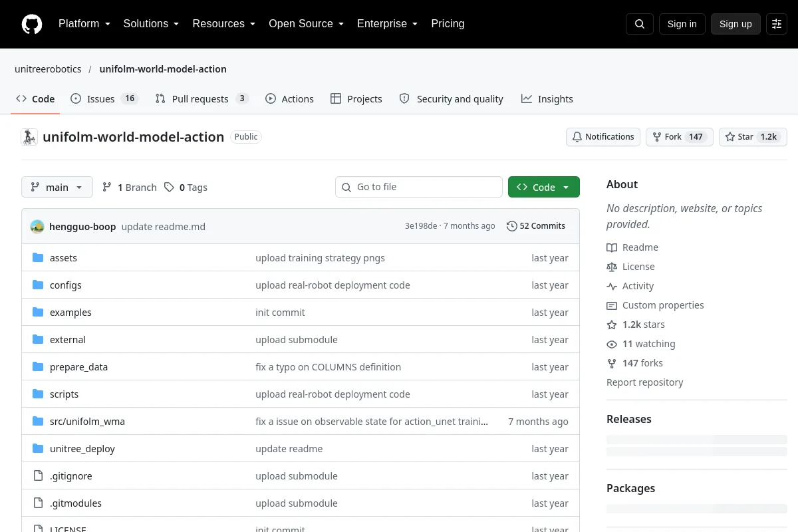
Task: Open hengguo-boop user profile link
Action: click(x=82, y=227)
